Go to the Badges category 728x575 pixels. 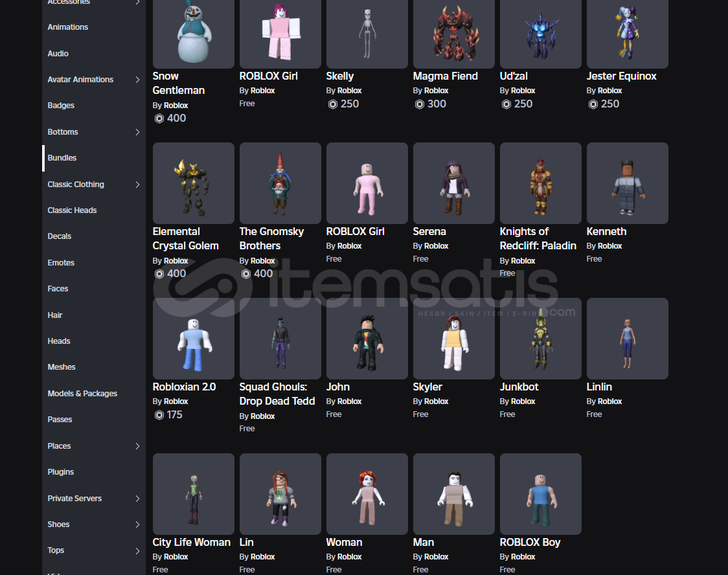pyautogui.click(x=61, y=106)
